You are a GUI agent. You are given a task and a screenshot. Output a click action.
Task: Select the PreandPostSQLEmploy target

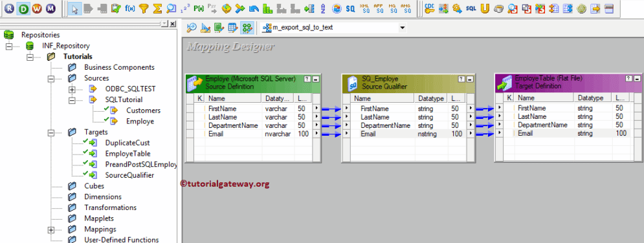(x=141, y=164)
